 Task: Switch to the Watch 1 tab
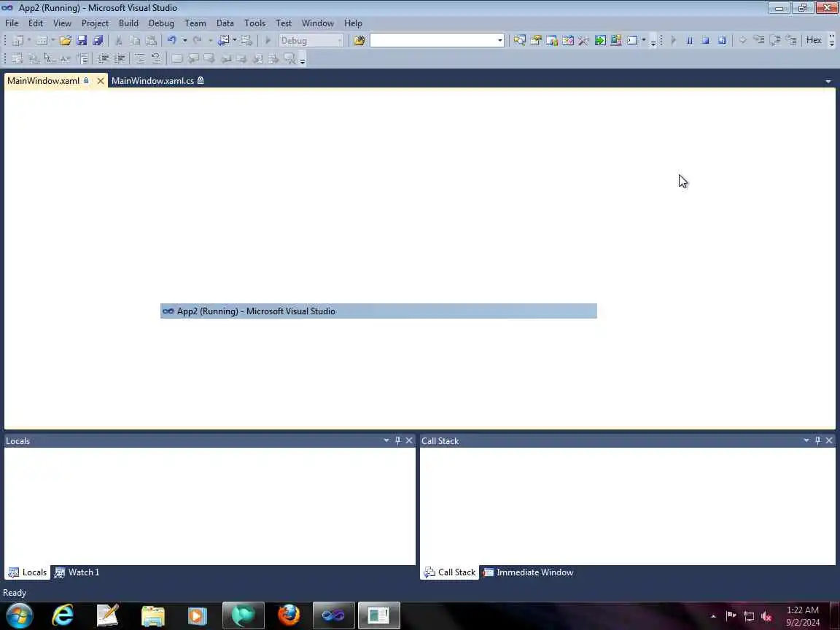(77, 572)
